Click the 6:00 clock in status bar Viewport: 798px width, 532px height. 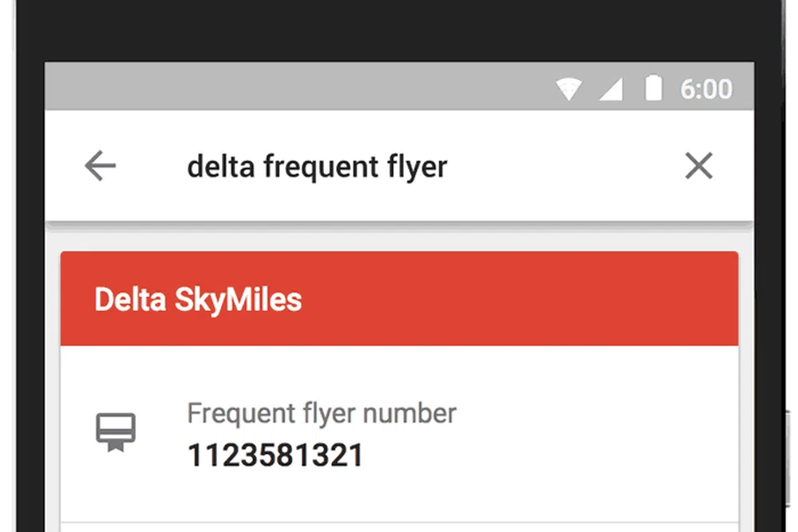706,89
